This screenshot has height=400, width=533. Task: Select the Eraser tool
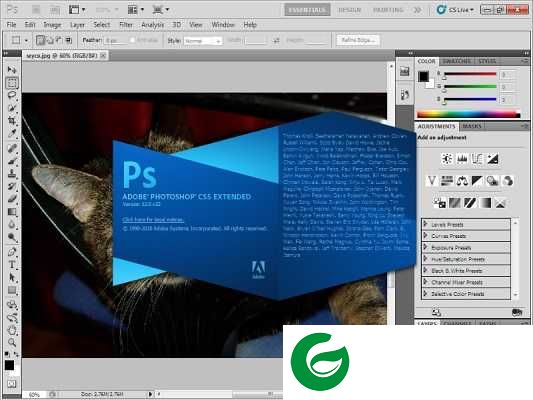coord(12,199)
